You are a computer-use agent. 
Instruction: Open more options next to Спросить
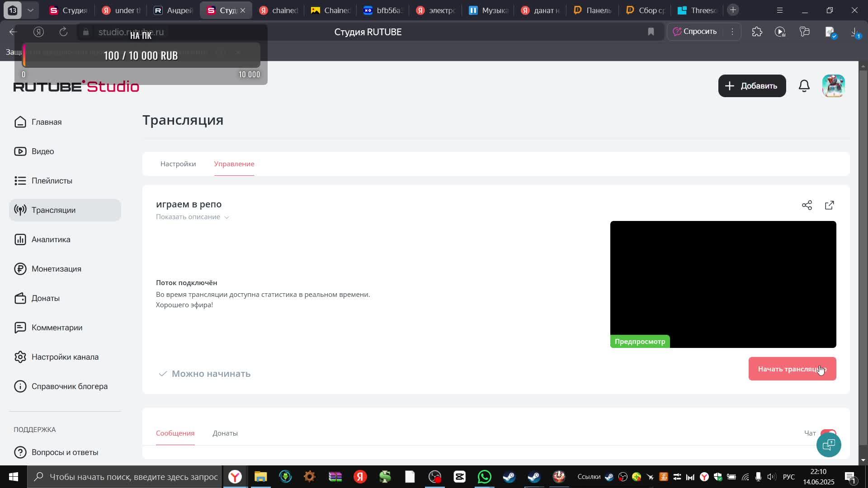(732, 32)
